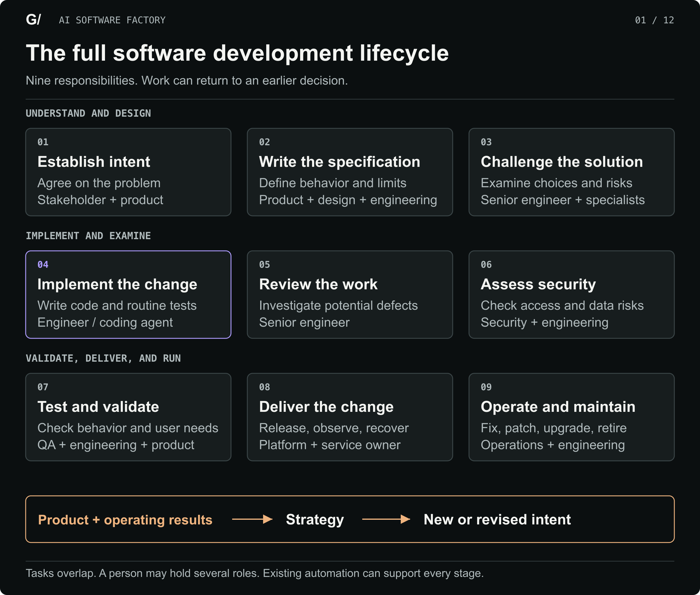
Task: Open the 'Assess security' card
Action: (x=571, y=295)
